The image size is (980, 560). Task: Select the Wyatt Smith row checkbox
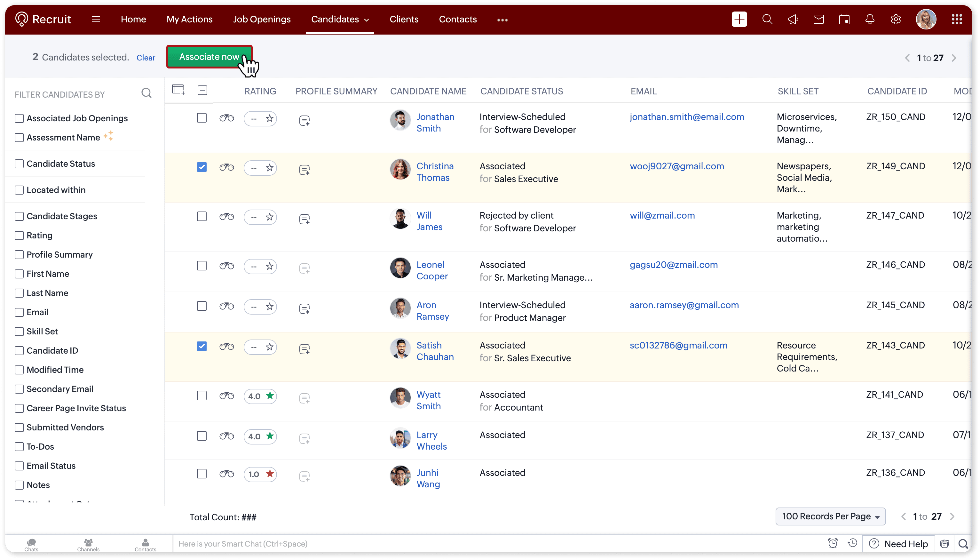202,396
